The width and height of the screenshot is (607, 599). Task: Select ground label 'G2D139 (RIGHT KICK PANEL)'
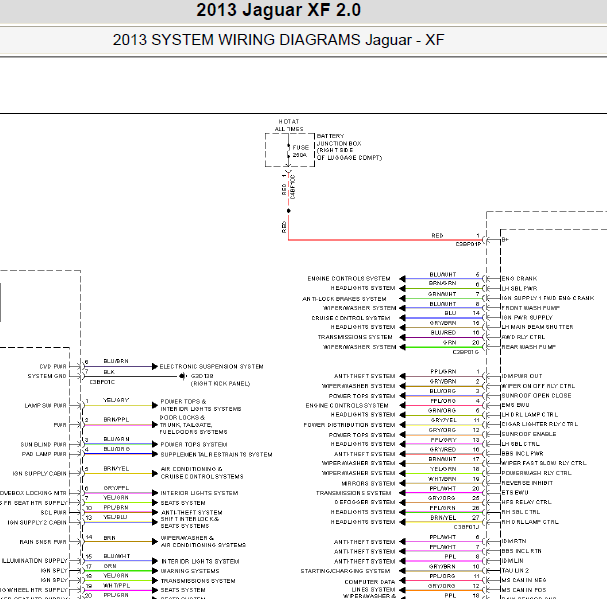pyautogui.click(x=220, y=380)
